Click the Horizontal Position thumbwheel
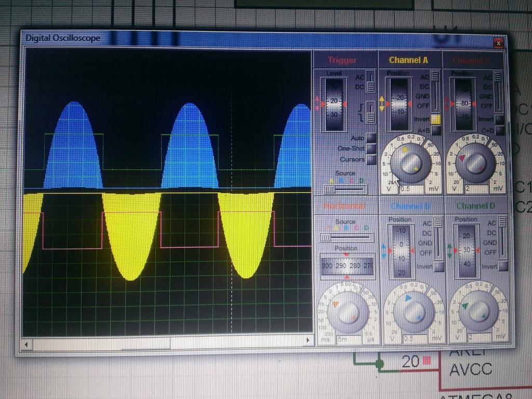This screenshot has width=532, height=399. [x=348, y=265]
